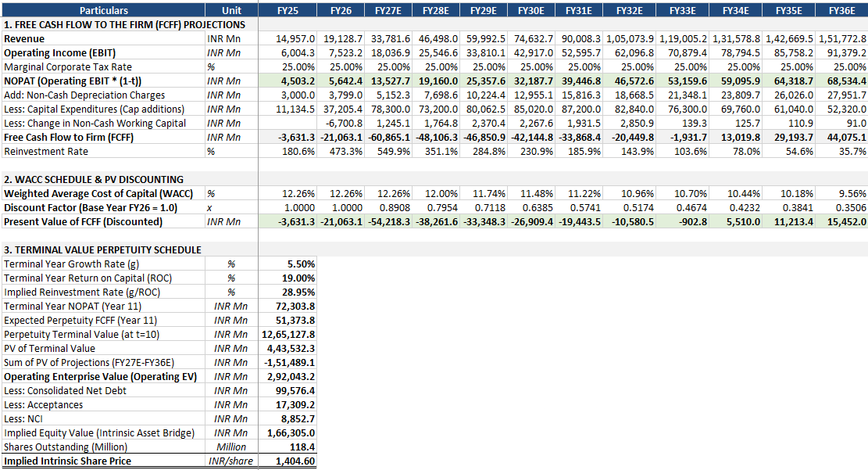This screenshot has width=868, height=470.
Task: Select sum of PV value -1,51,489.1
Action: click(x=290, y=363)
